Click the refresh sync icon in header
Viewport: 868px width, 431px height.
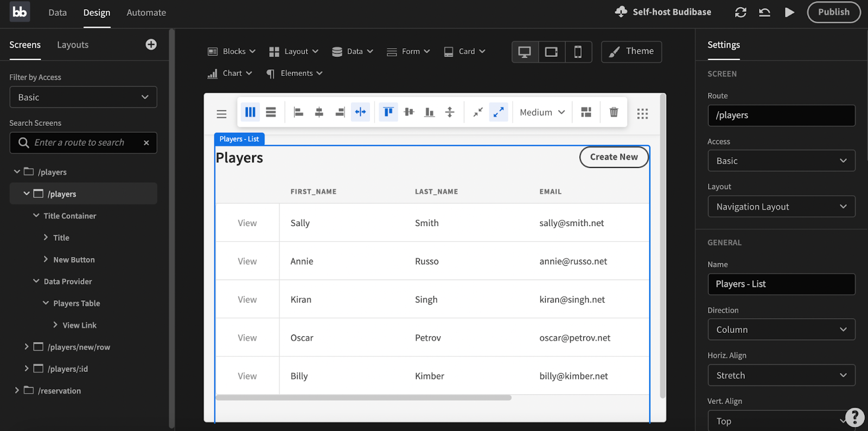point(741,12)
